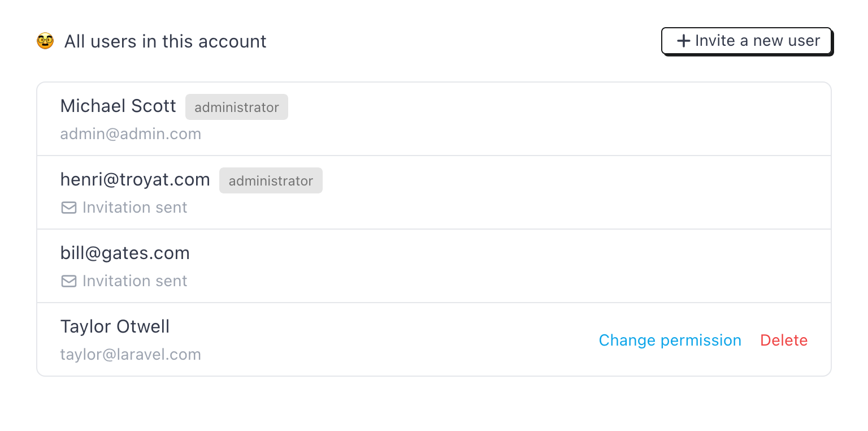Click the administrator badge beside henri@troyat.com

pos(271,181)
